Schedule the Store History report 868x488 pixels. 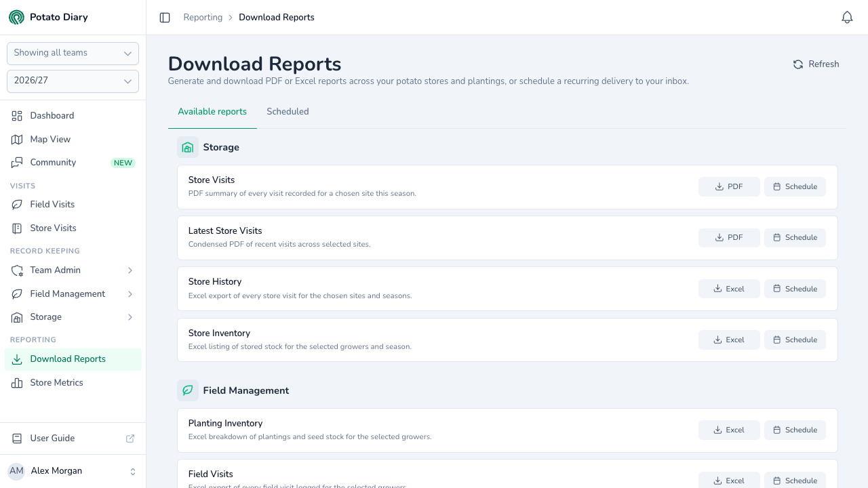point(795,289)
